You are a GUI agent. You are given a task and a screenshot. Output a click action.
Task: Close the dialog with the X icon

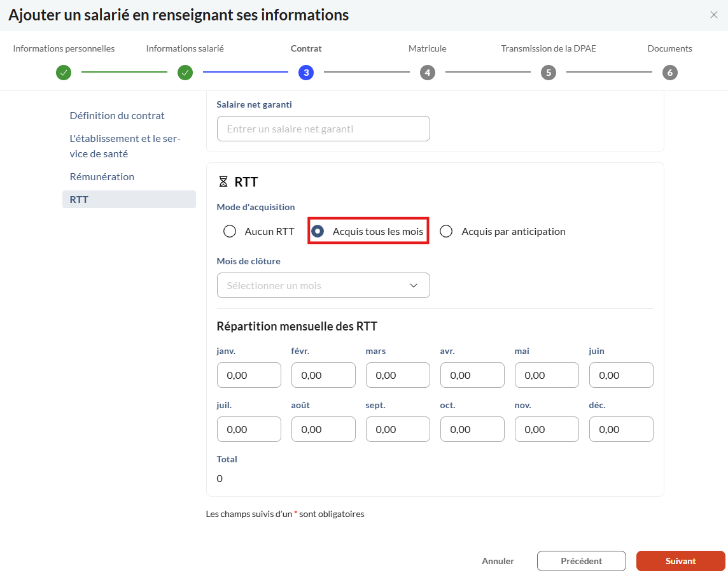(714, 15)
